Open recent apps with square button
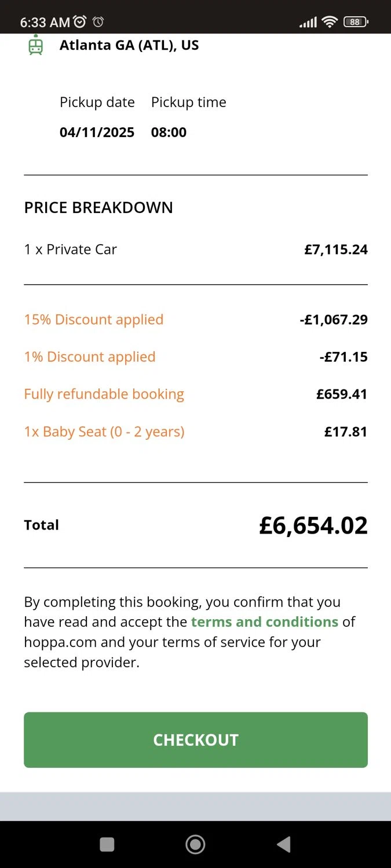This screenshot has width=391, height=868. [107, 844]
